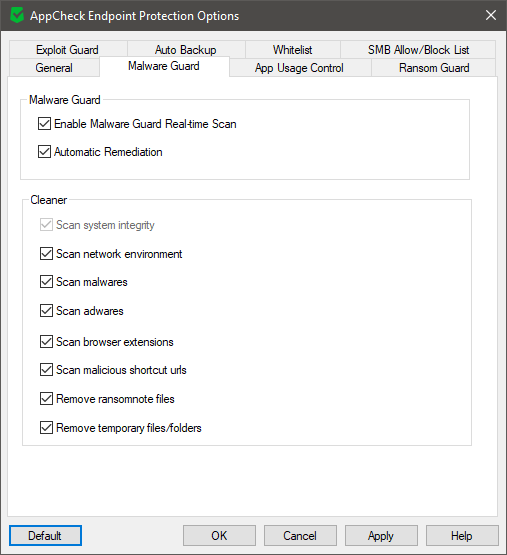Click the Default button
This screenshot has height=555, width=507.
(45, 536)
